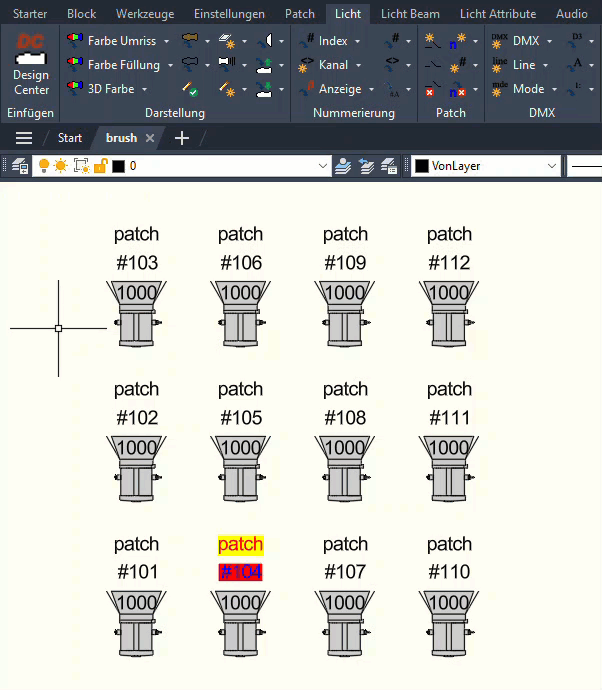The height and width of the screenshot is (690, 602).
Task: Click the Mode sun icon
Action: [x=499, y=88]
